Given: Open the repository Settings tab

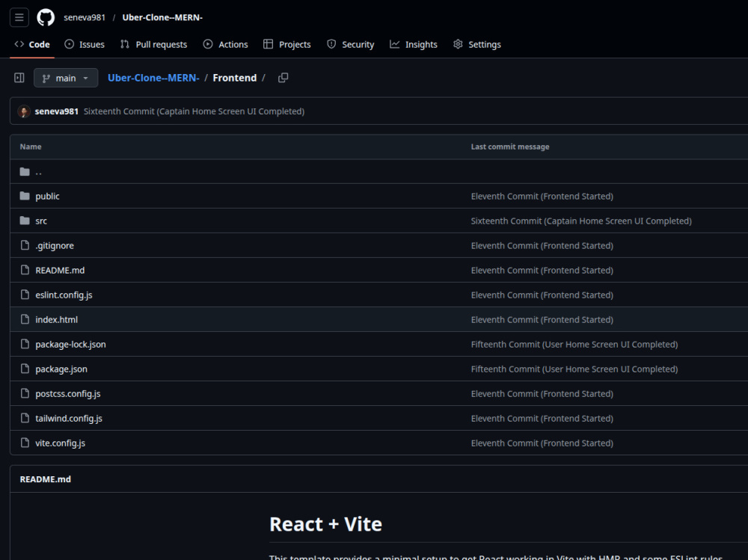Looking at the screenshot, I should (x=477, y=44).
